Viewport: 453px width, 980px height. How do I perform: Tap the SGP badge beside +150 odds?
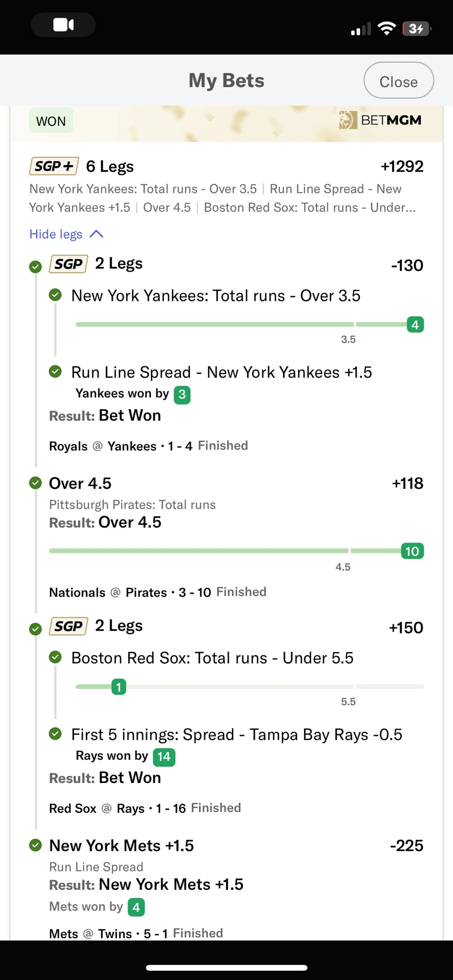(x=69, y=626)
